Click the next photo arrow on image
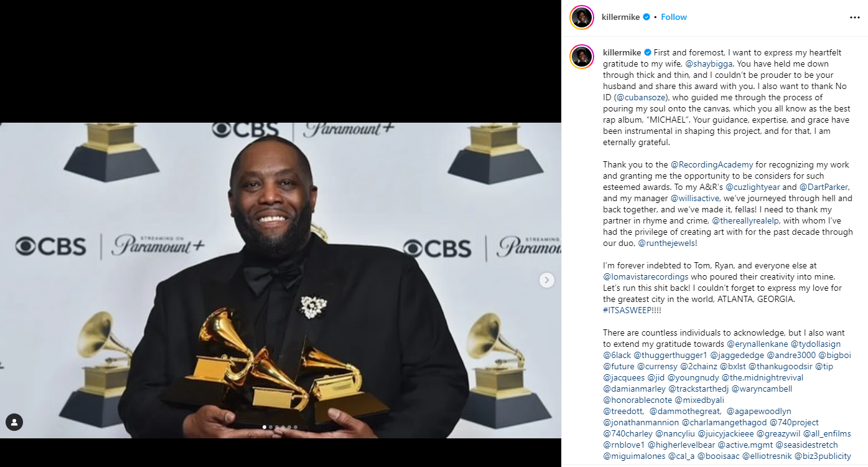 (x=546, y=280)
